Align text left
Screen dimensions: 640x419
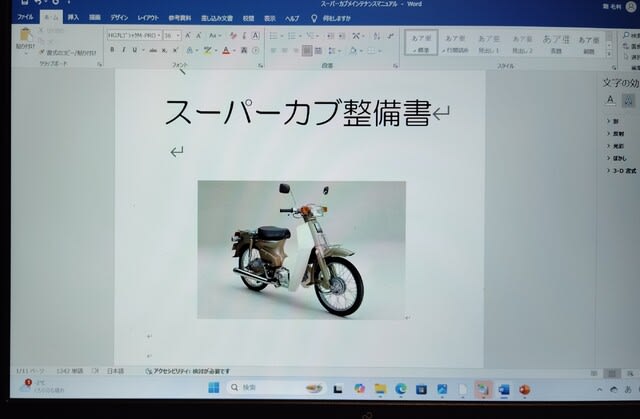(273, 51)
